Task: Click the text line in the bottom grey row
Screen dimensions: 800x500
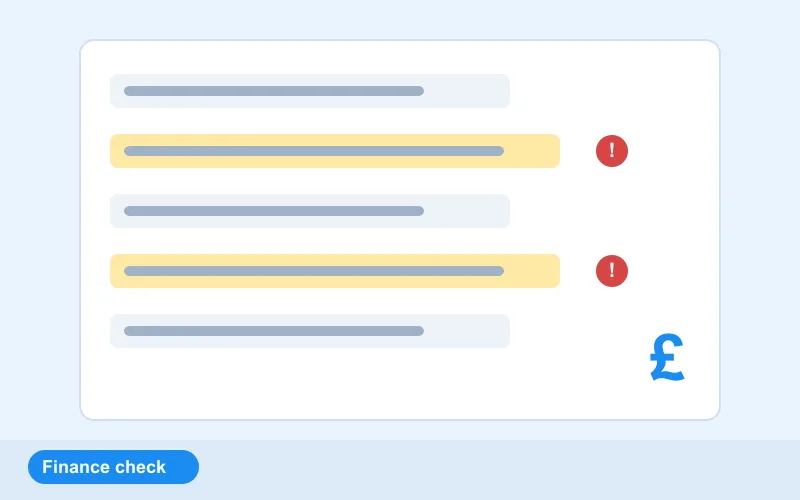Action: (274, 331)
